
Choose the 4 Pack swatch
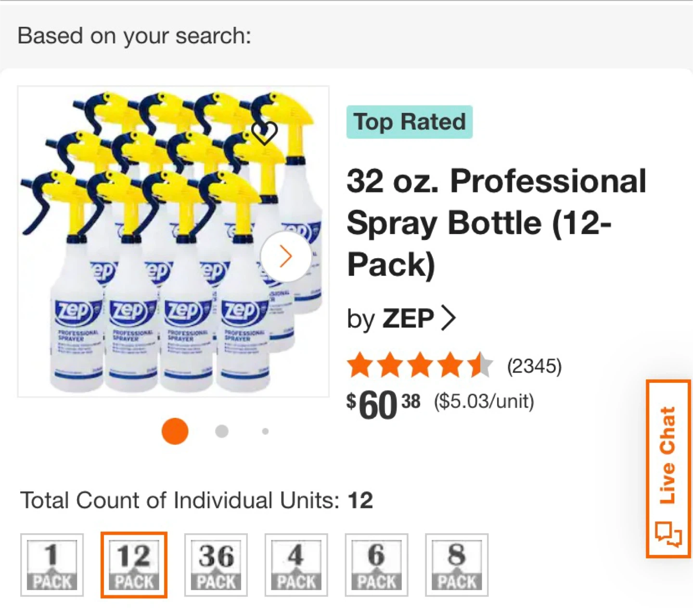pos(296,565)
